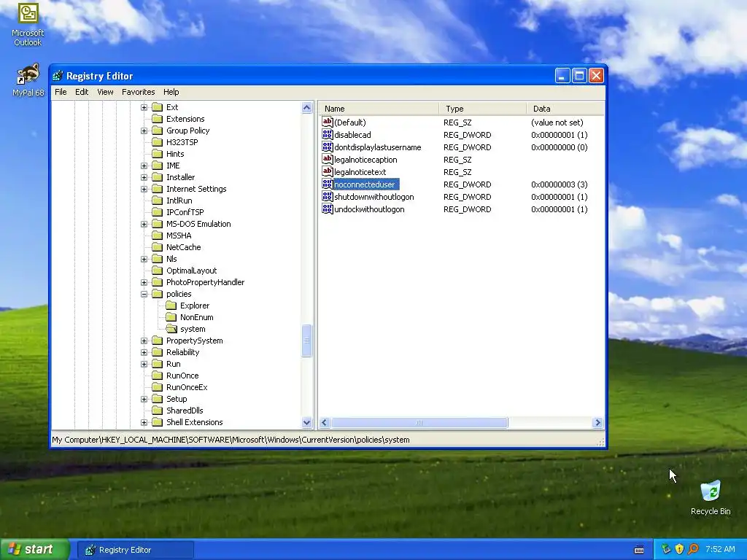
Task: Click the shutdownwithoutlogon DWORD icon
Action: [328, 197]
